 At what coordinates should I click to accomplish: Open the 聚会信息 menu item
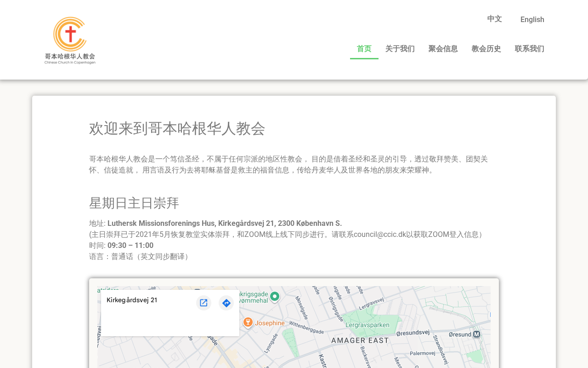coord(443,49)
